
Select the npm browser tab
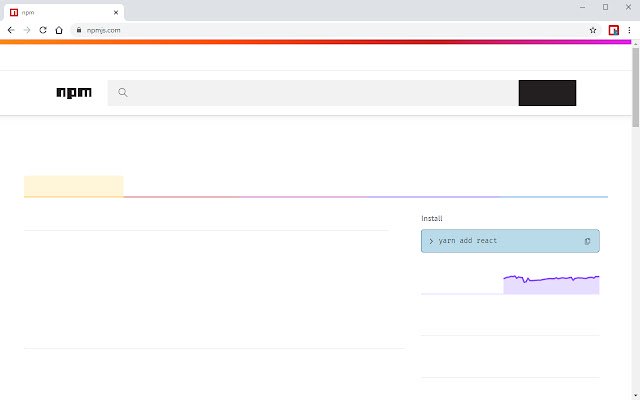[64, 13]
